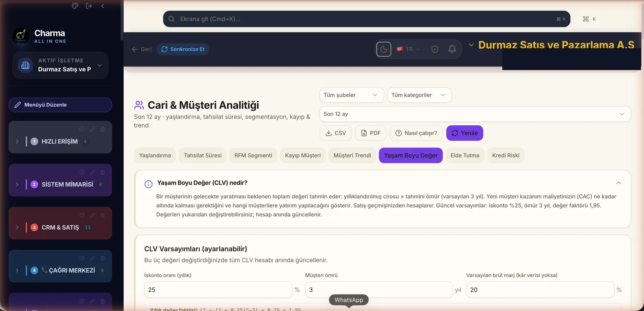Click the palette icon on HIZLI ERİŞİM card
This screenshot has width=644, height=311.
[x=82, y=129]
